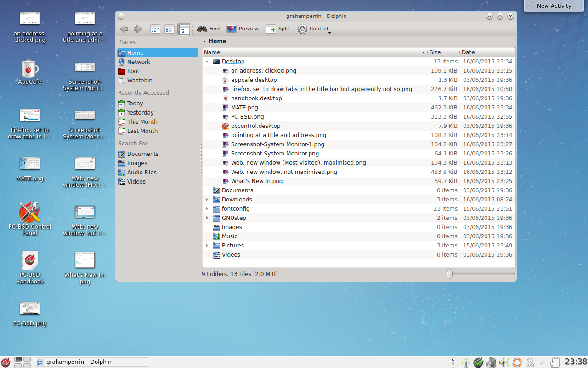
Task: Select the Videos folder row in file list
Action: click(x=358, y=255)
